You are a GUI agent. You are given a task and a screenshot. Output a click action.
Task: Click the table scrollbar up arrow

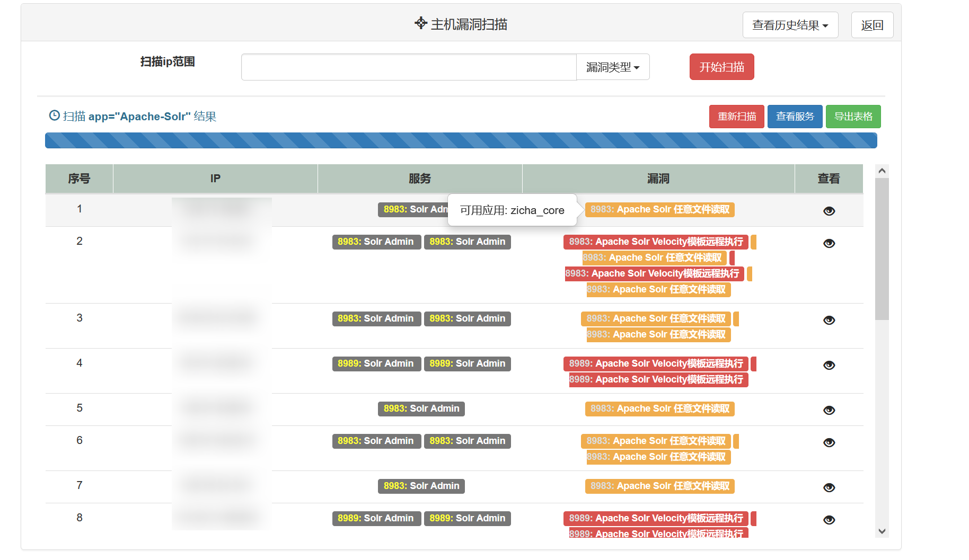882,171
